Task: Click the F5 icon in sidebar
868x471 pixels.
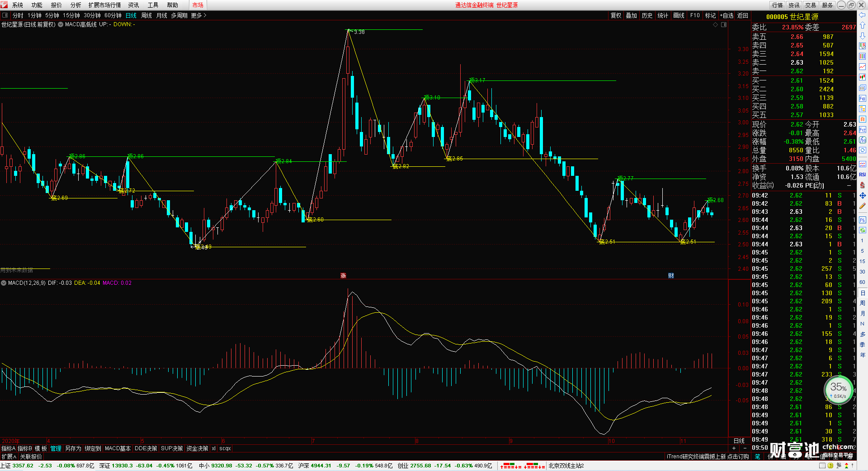Action: click(x=862, y=220)
